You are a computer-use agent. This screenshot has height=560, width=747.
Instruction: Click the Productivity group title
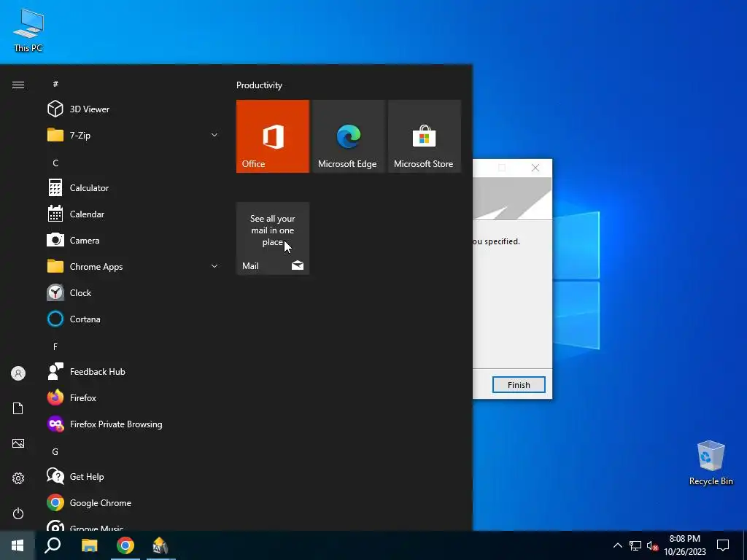259,85
